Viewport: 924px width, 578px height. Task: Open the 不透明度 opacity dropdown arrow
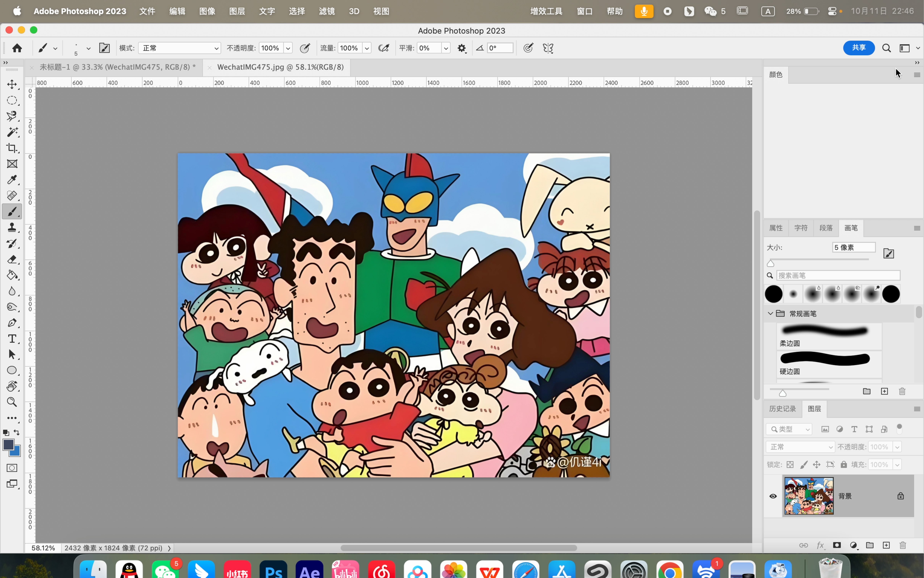(288, 48)
